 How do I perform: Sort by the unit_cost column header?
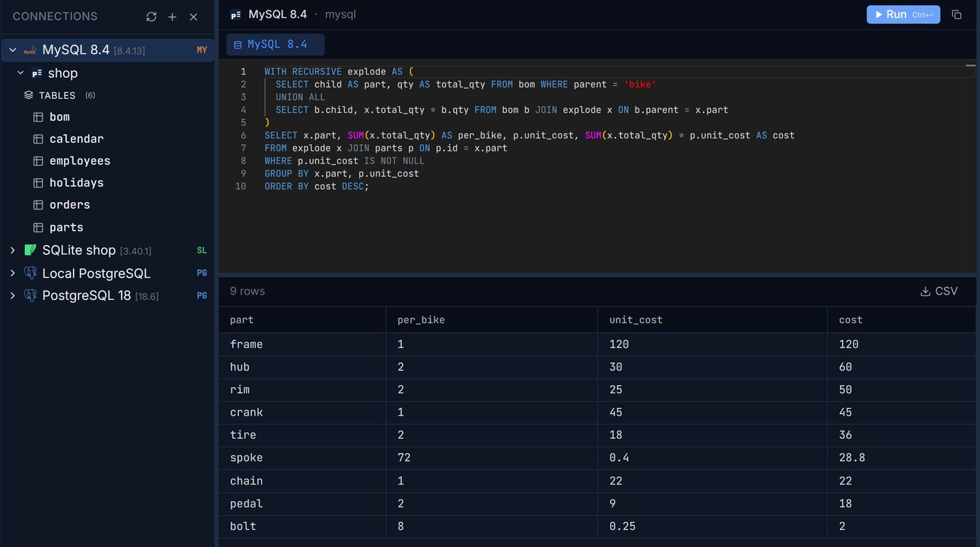[712, 320]
